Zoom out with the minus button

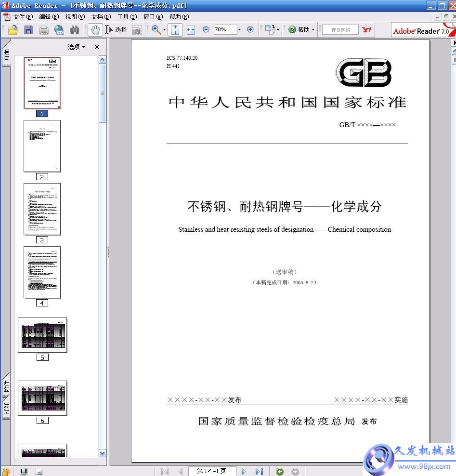point(206,29)
